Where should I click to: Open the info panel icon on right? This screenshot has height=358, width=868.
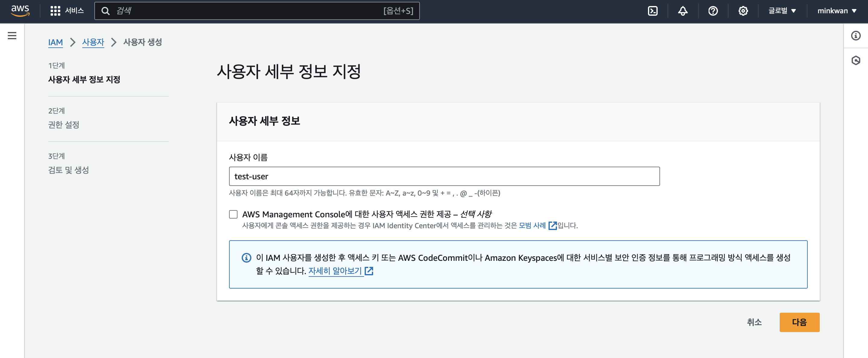point(856,35)
